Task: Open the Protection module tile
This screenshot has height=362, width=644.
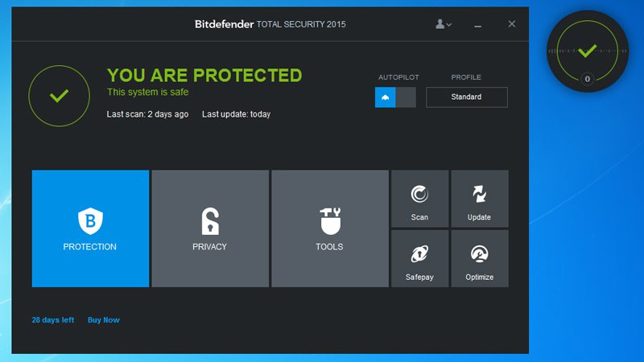Action: click(90, 228)
